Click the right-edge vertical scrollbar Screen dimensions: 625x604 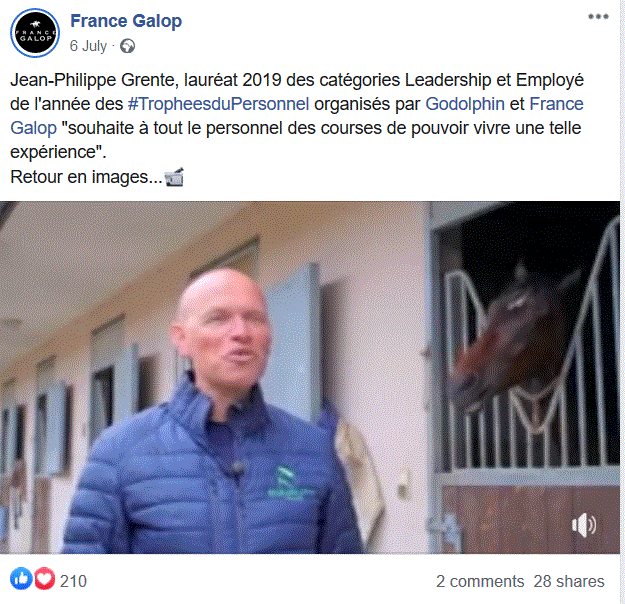(622, 302)
